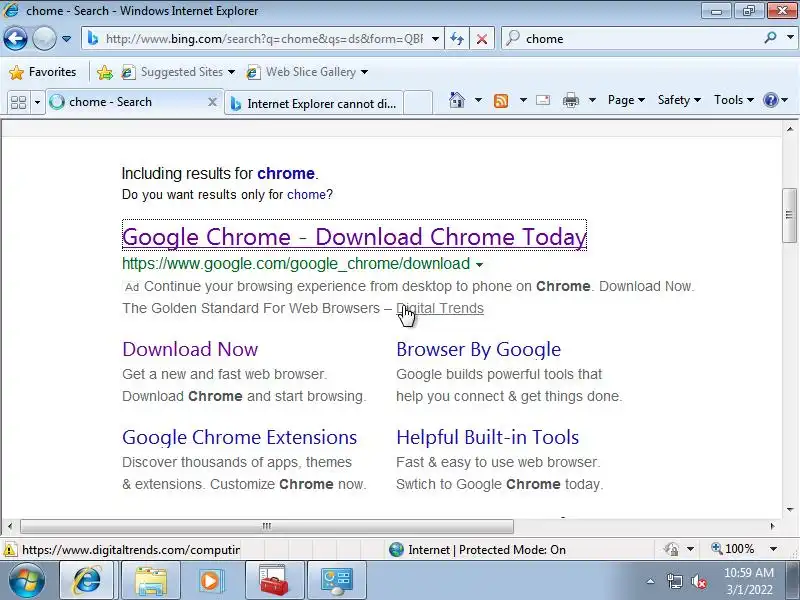
Task: Click the address bar URL field
Action: (256, 39)
